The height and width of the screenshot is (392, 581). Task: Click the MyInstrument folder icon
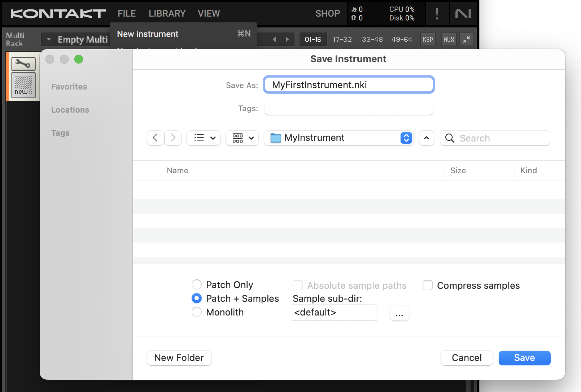point(276,138)
